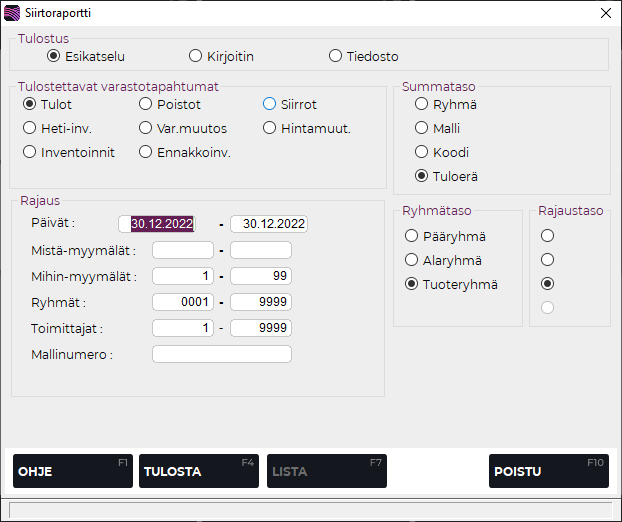Click the Toimittajat end value field
Viewport: 622px width, 522px height.
click(260, 328)
